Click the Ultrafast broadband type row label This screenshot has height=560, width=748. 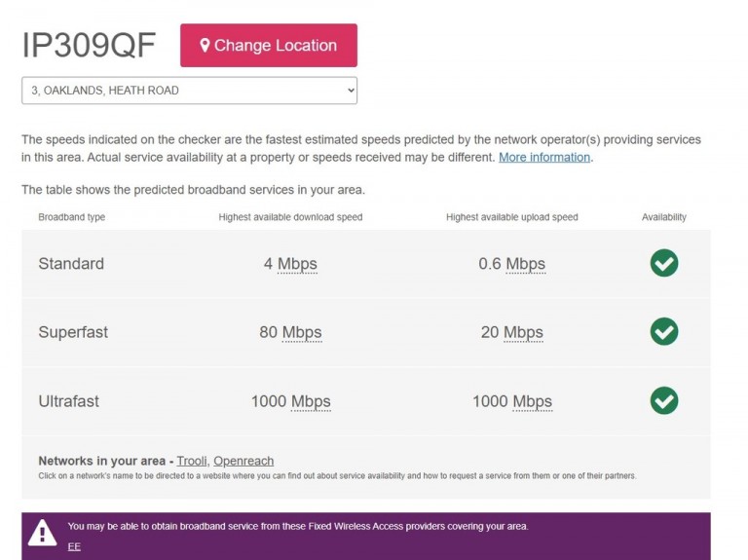point(69,401)
